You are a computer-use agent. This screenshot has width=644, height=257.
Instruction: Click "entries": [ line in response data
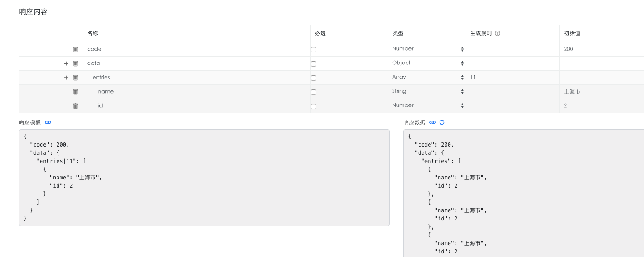[441, 161]
